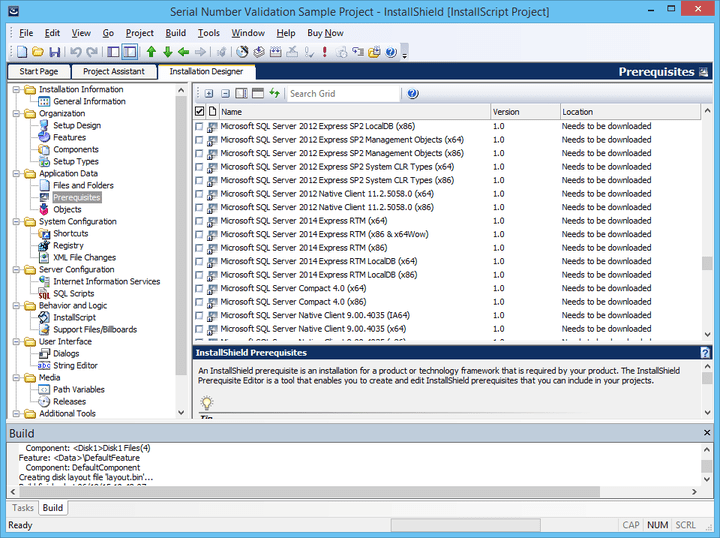Image resolution: width=720 pixels, height=538 pixels.
Task: Open toolbar help question mark icon
Action: click(391, 52)
